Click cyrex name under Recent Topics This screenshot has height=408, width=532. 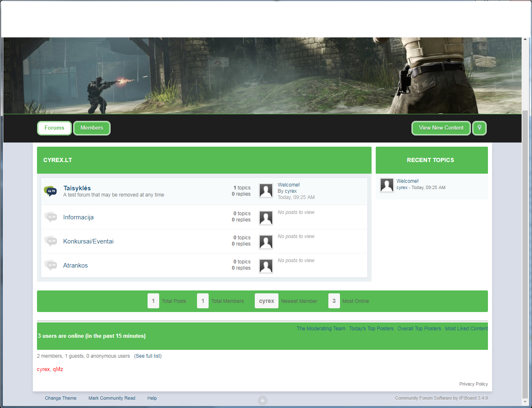pos(402,188)
